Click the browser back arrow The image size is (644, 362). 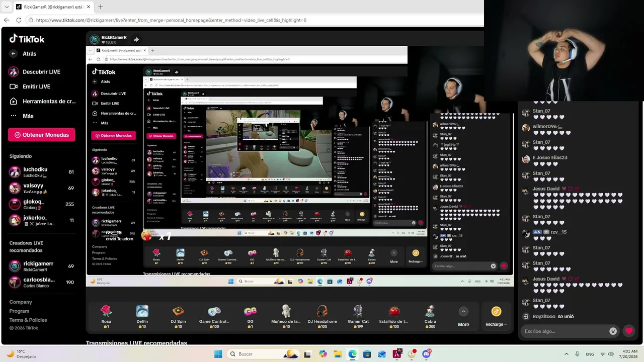point(7,20)
